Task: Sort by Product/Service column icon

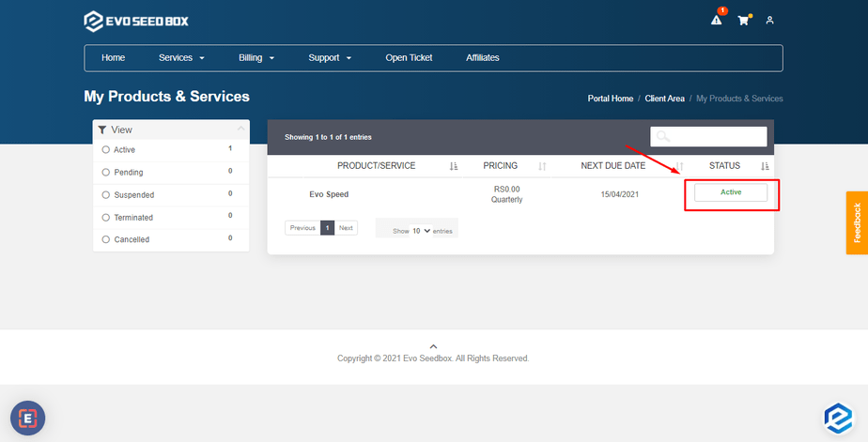Action: click(x=454, y=166)
